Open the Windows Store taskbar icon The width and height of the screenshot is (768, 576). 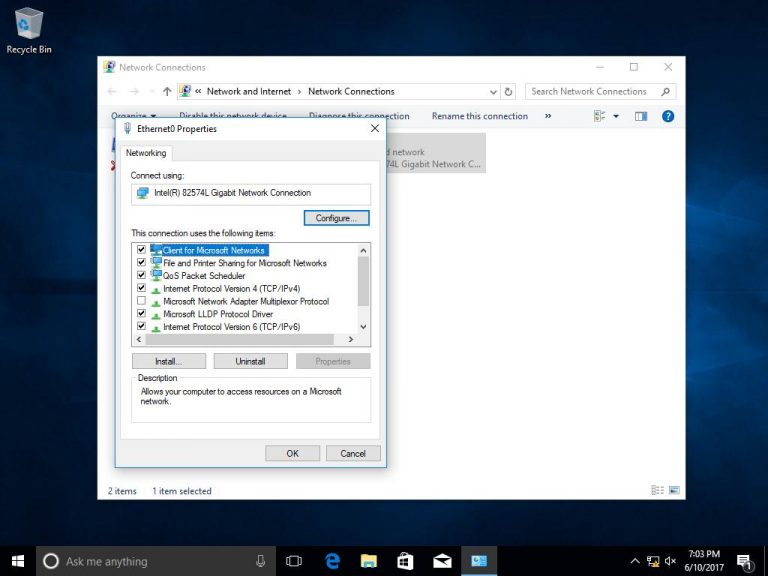(x=405, y=561)
